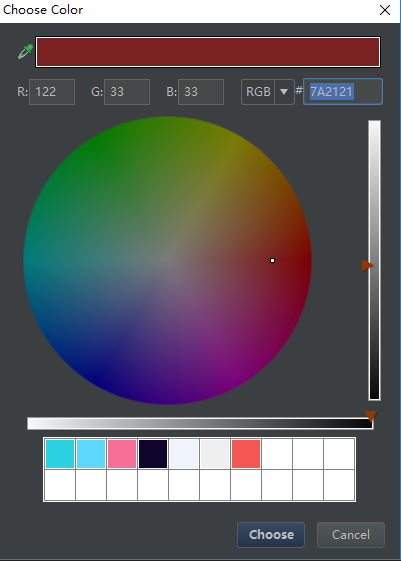Select the pink recent color swatch

pyautogui.click(x=122, y=454)
